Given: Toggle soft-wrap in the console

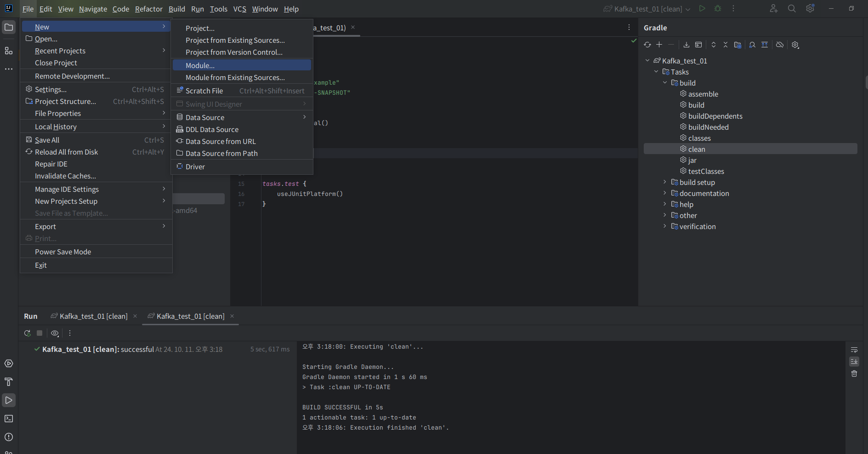Looking at the screenshot, I should (x=854, y=350).
